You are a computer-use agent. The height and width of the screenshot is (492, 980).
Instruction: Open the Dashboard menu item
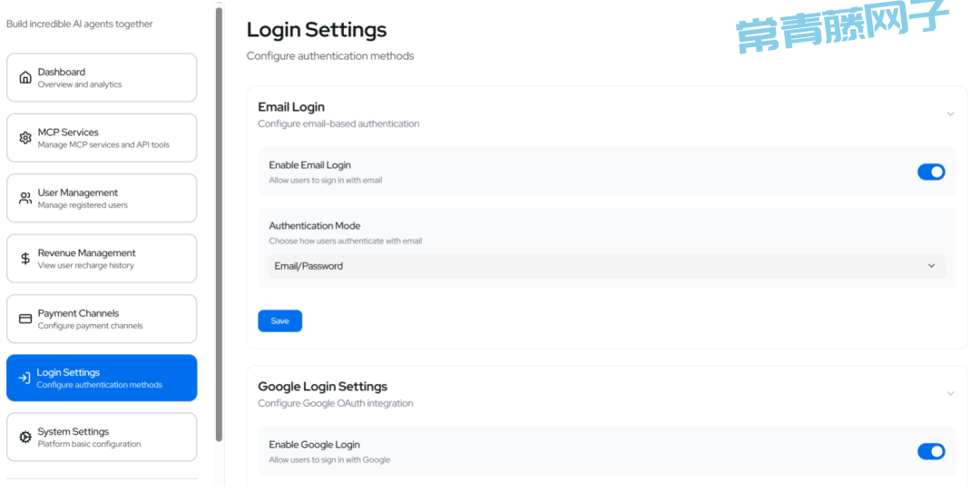click(102, 77)
